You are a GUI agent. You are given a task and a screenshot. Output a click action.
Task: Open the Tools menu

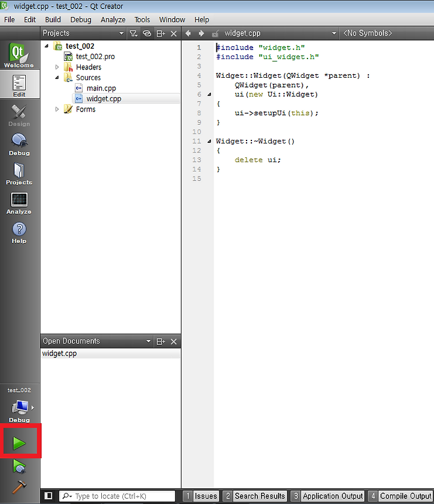(x=142, y=20)
